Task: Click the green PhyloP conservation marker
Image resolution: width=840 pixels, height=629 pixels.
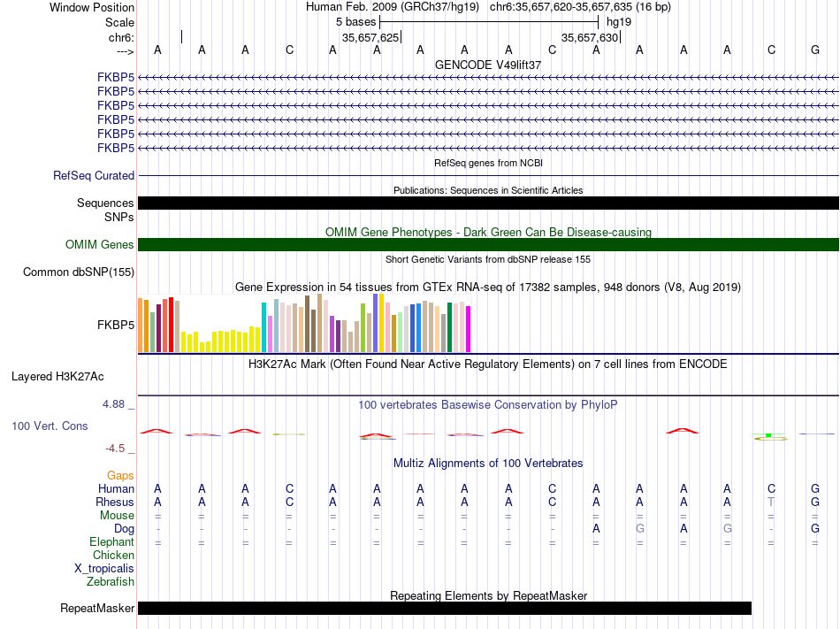Action: tap(768, 435)
